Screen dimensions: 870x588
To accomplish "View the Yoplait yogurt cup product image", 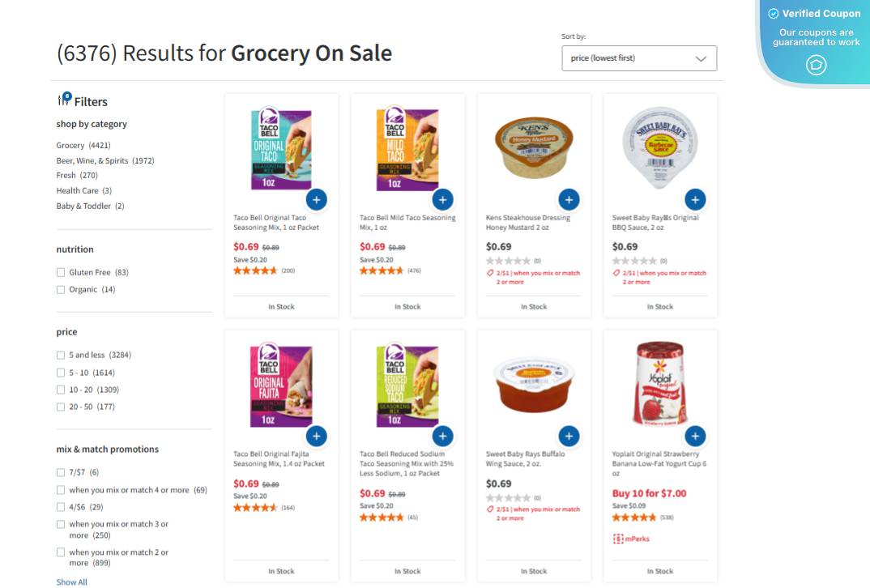I will [x=659, y=383].
